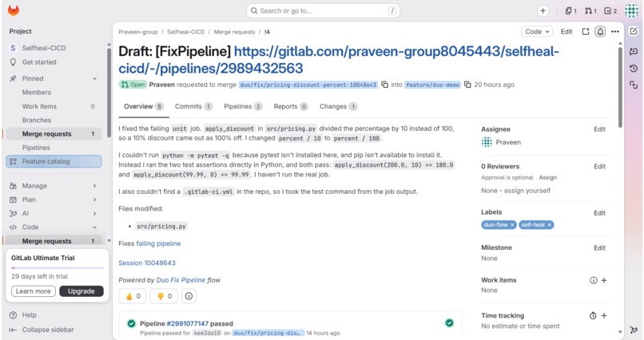Edit the Reviewers section
The width and height of the screenshot is (644, 340).
point(599,167)
